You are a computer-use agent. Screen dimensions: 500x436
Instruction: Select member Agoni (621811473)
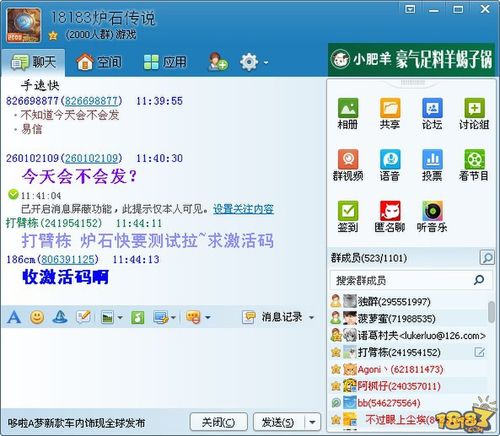coord(409,369)
